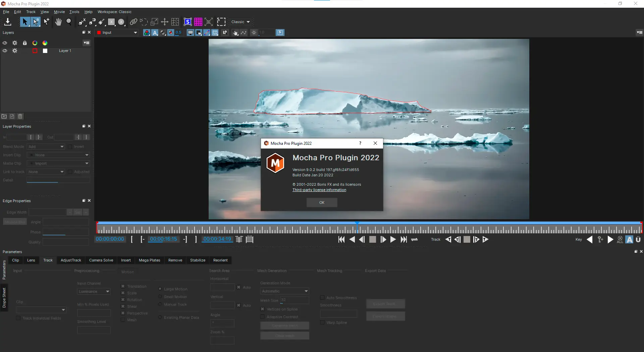Click the About dialog help question mark
The image size is (644, 352).
click(360, 143)
